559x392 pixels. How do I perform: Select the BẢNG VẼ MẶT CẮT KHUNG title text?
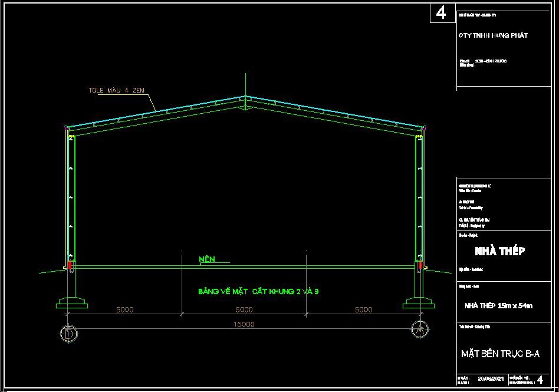(258, 291)
